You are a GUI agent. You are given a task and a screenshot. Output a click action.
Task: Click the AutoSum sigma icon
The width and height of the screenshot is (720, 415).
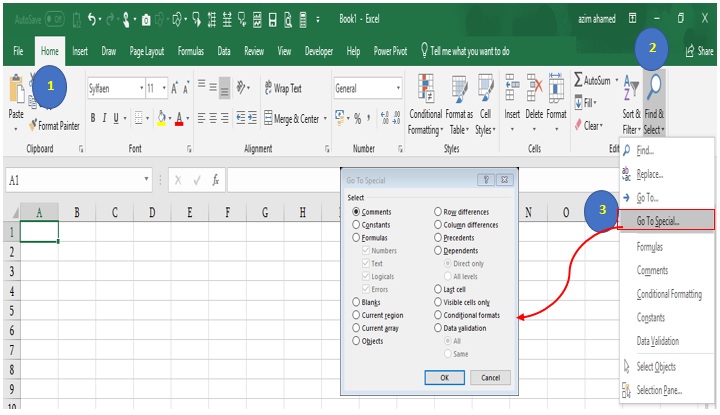pos(578,80)
